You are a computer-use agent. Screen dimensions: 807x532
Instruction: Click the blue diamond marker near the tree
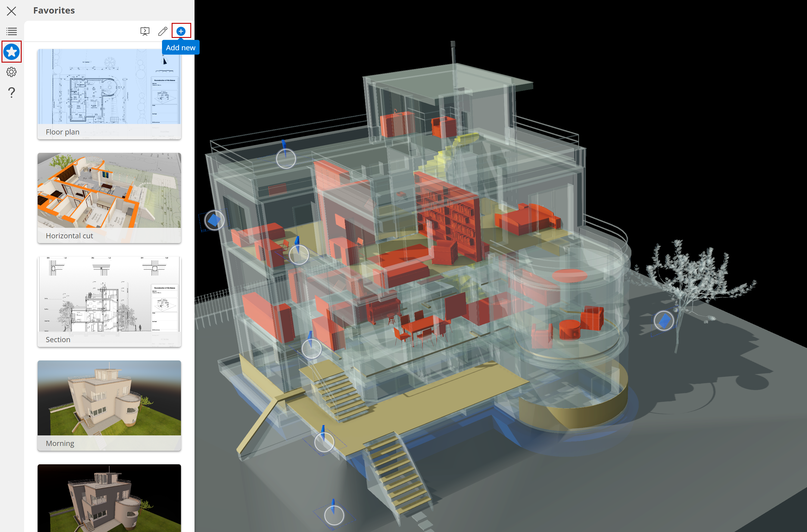(664, 320)
